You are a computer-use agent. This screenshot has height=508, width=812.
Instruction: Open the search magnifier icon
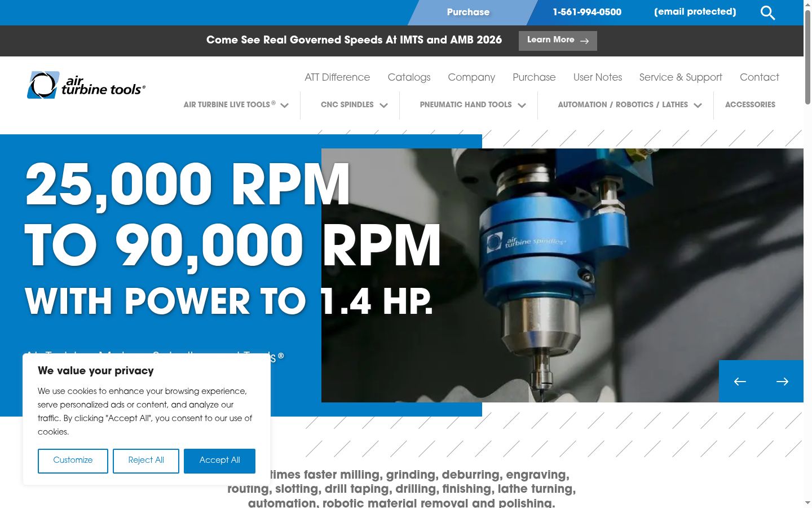pyautogui.click(x=767, y=12)
